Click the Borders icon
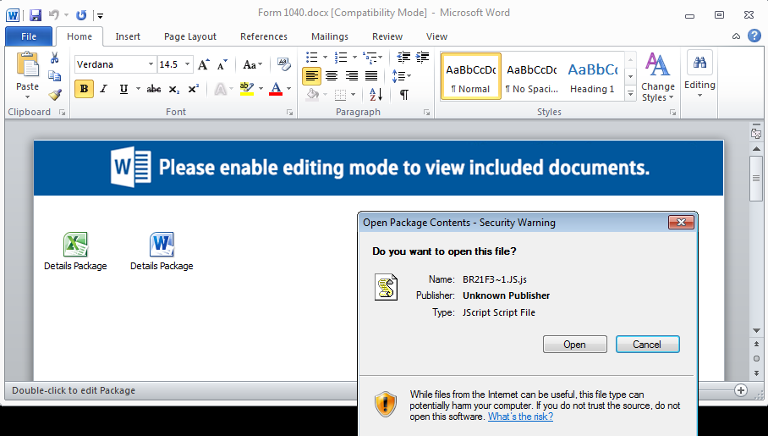Screen dimensions: 768x436 click(341, 95)
